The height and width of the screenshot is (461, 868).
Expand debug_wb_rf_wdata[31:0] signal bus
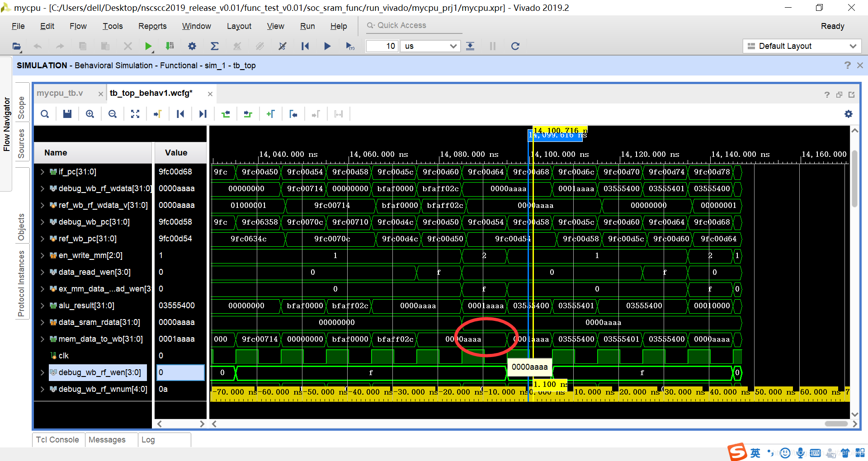click(x=42, y=188)
